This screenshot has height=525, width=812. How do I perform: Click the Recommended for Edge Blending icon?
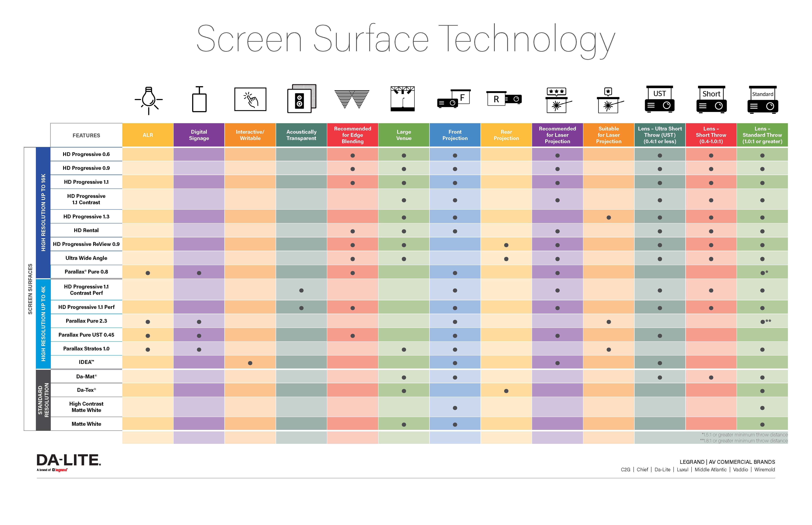(x=352, y=101)
